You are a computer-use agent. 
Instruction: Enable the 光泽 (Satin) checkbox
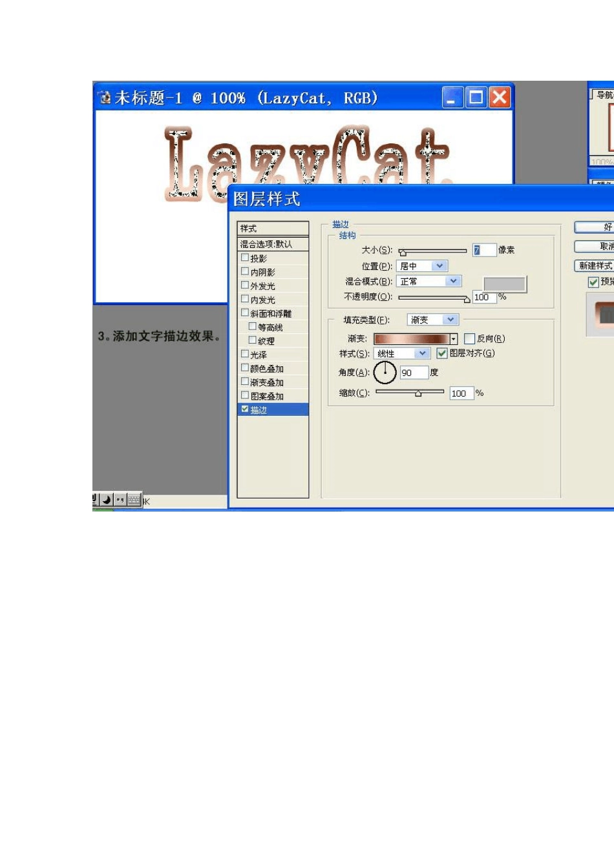pyautogui.click(x=245, y=355)
